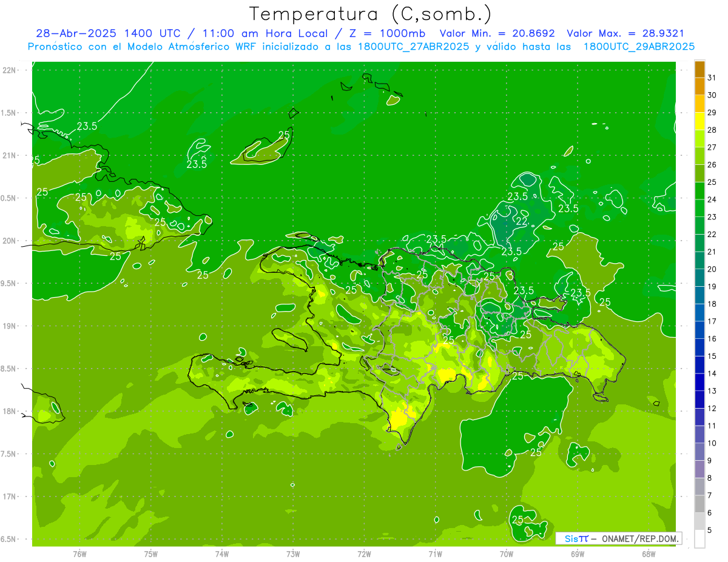Click the "Valor Max. = 28.9321" value
The image size is (728, 562).
[x=625, y=34]
